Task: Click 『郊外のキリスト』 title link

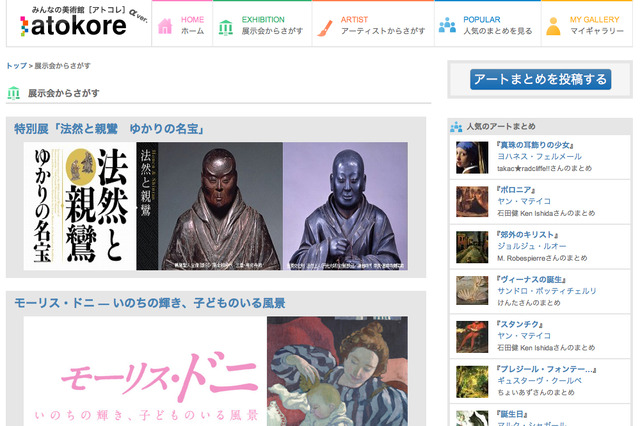Action: tap(527, 235)
